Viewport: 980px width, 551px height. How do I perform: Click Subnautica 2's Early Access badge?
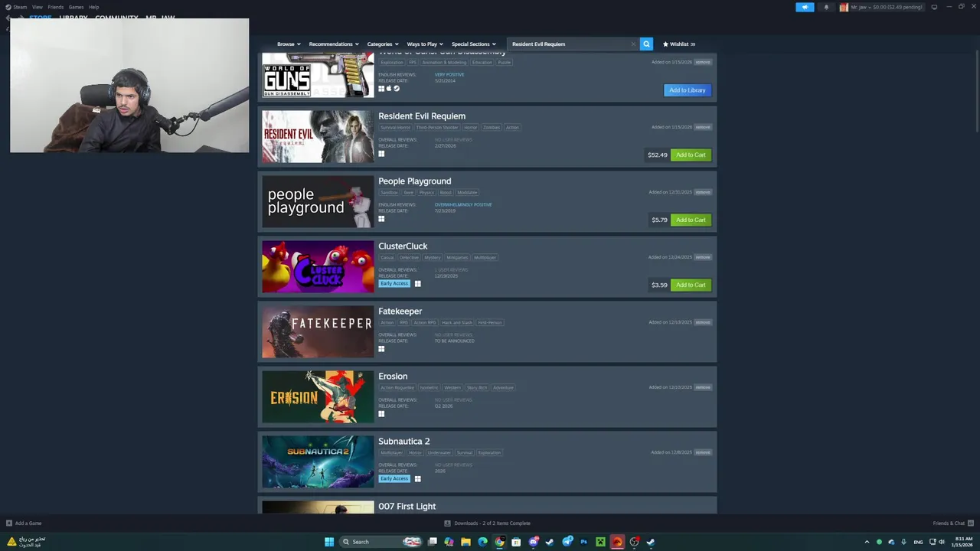coord(394,479)
